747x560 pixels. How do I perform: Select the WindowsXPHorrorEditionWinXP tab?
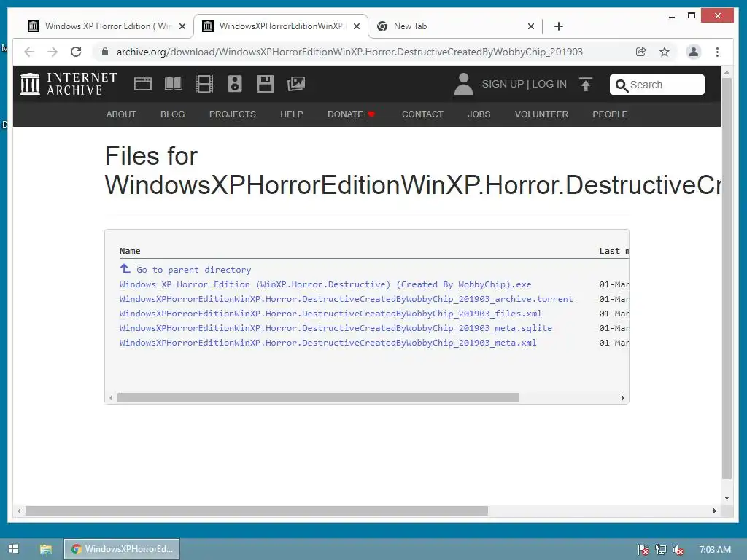pyautogui.click(x=281, y=26)
